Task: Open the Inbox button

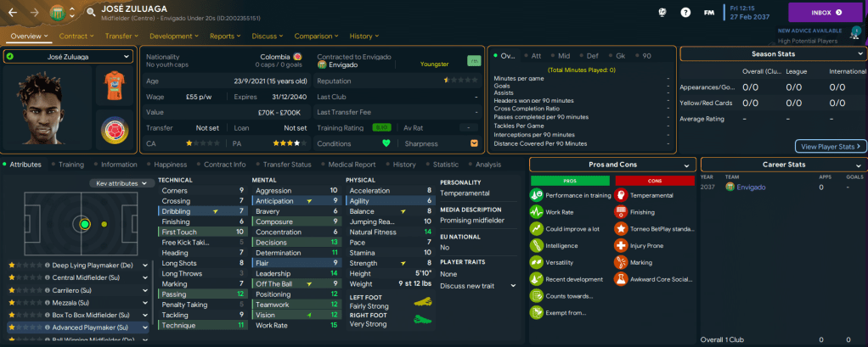Action: (825, 13)
